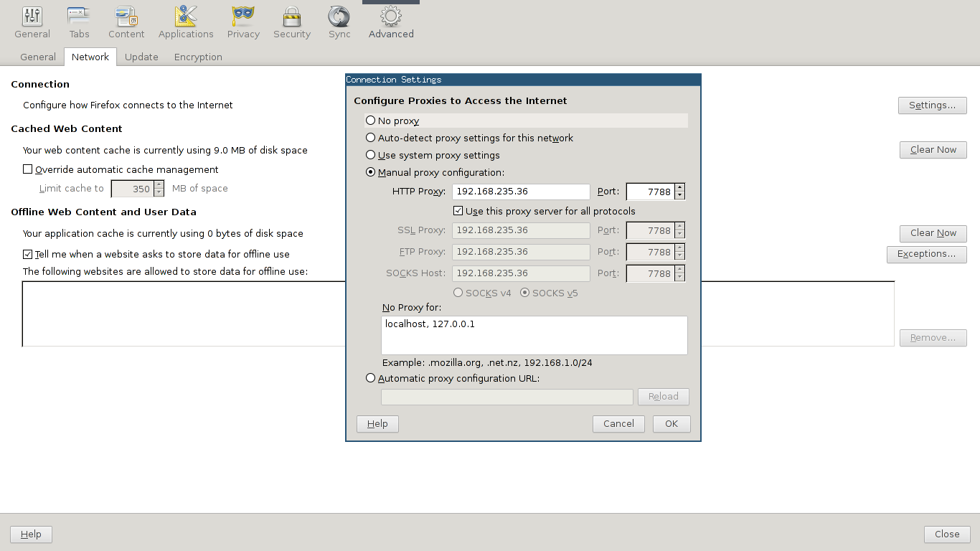Click OK in Connection Settings dialog
Viewport: 980px width, 551px height.
point(672,424)
